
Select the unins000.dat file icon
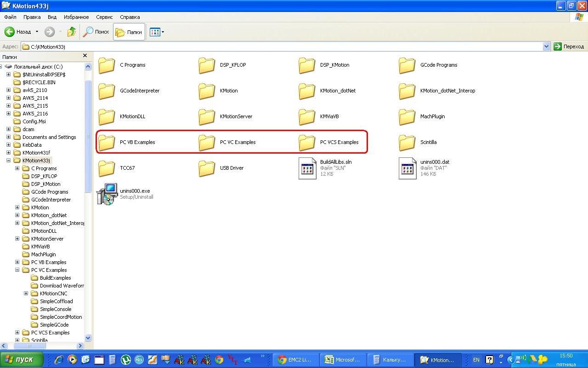(x=407, y=168)
